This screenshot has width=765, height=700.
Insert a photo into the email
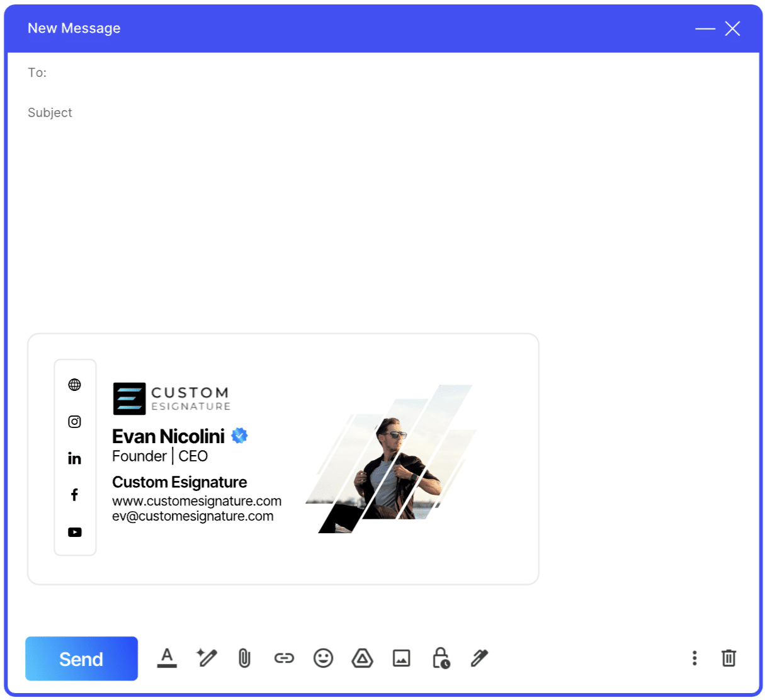point(401,658)
